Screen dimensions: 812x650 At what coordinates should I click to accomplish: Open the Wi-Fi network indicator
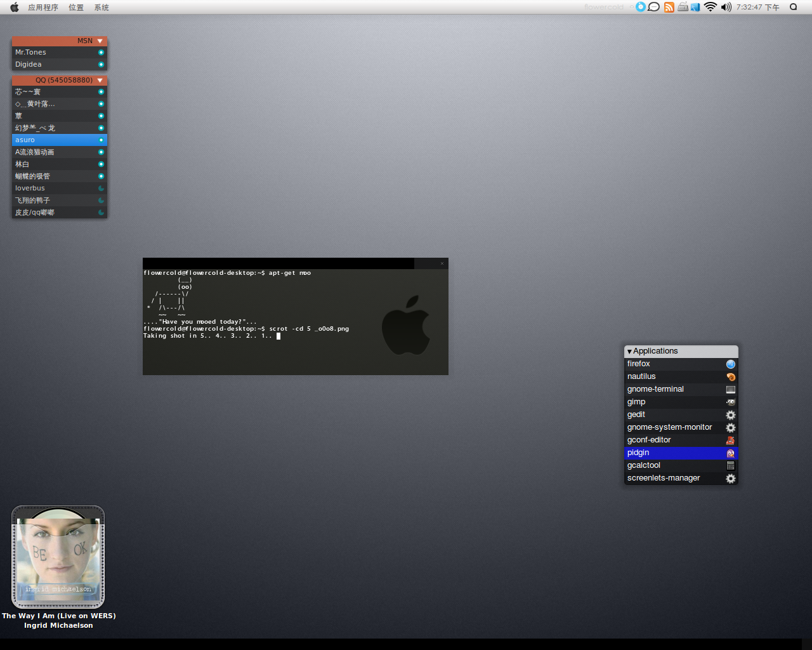point(710,7)
